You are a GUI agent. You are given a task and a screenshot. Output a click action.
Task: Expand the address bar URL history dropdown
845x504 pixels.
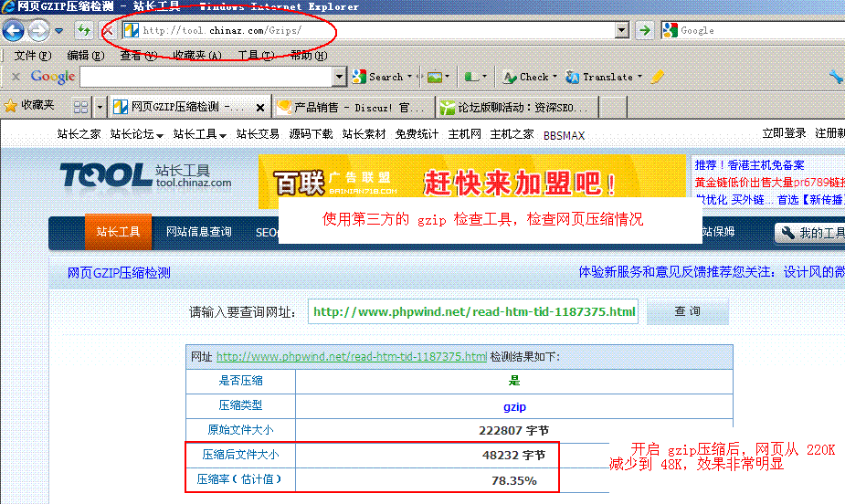click(622, 30)
